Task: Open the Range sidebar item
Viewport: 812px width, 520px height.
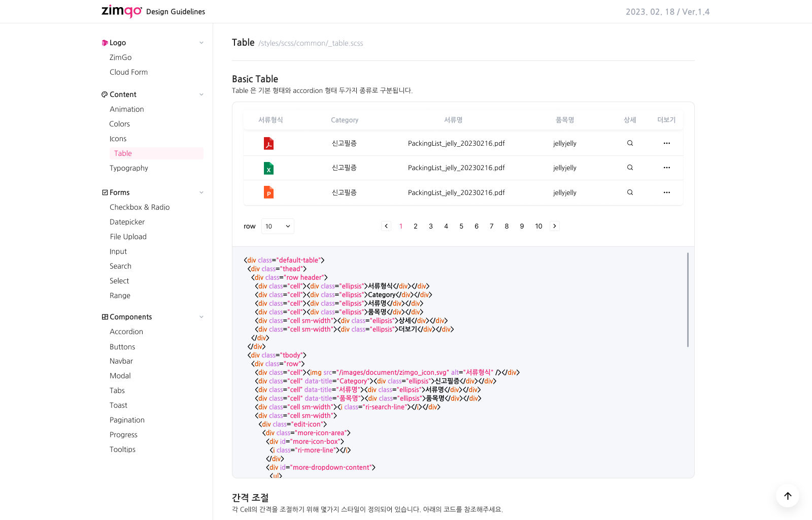Action: click(x=120, y=296)
